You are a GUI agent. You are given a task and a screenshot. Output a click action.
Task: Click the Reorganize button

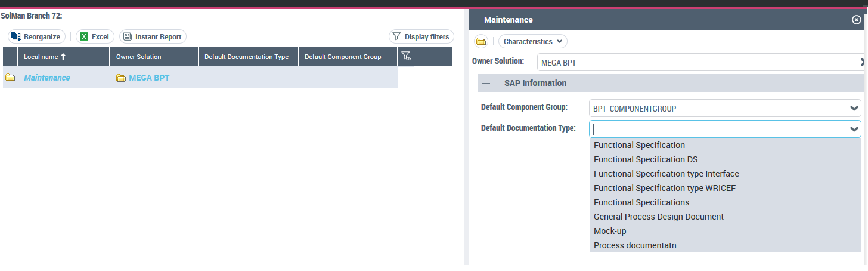point(36,37)
